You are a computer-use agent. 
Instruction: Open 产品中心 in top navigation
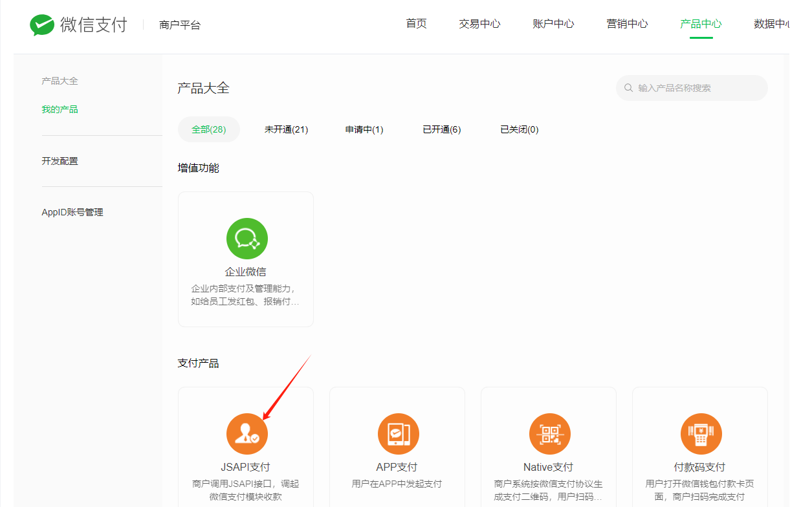point(701,24)
